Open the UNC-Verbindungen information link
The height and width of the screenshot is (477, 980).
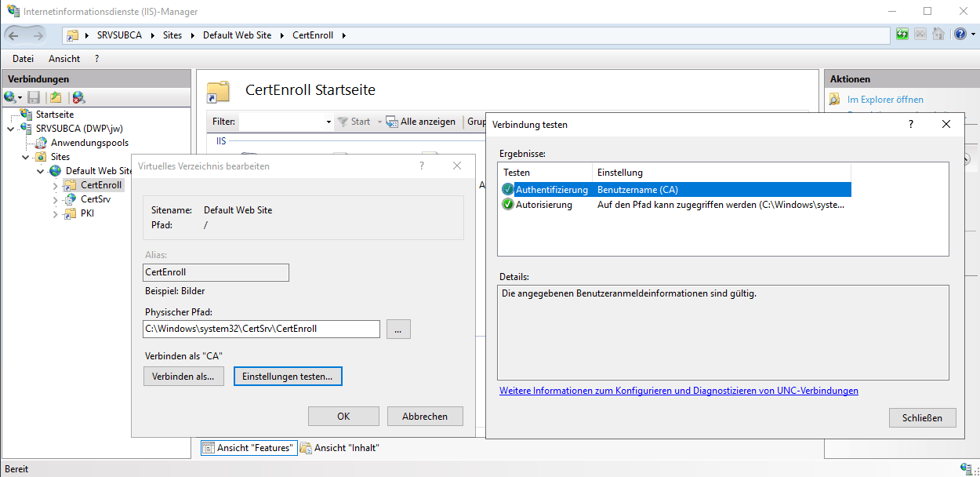coord(678,391)
